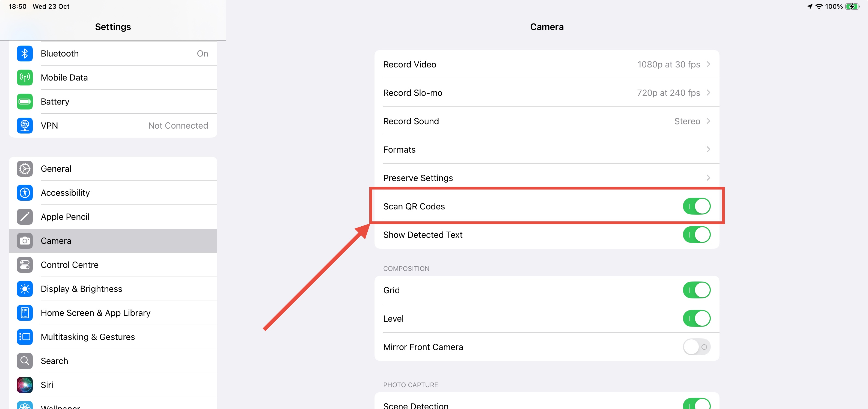Disable the Scan QR Codes toggle
The width and height of the screenshot is (868, 409).
697,206
